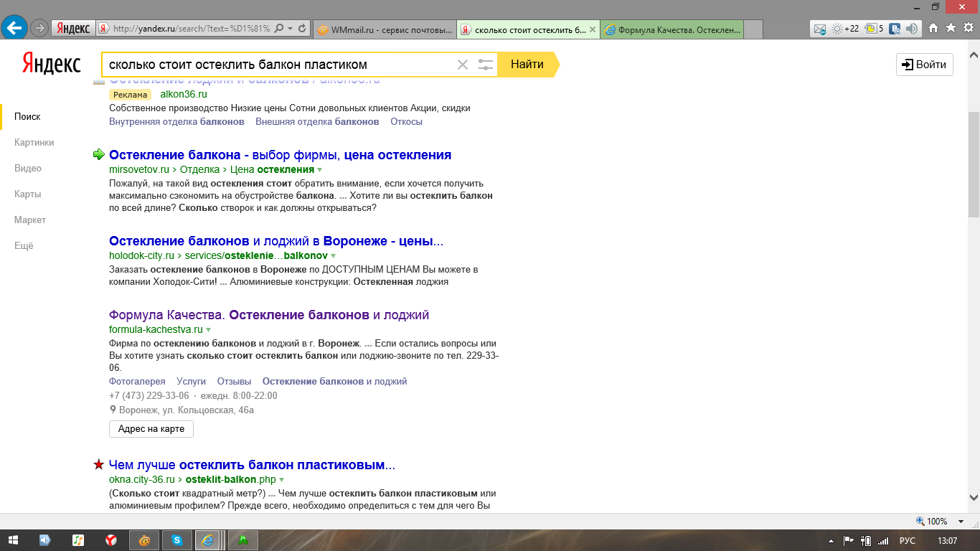980x551 pixels.
Task: Open the green tree taskbar app icon
Action: click(243, 540)
